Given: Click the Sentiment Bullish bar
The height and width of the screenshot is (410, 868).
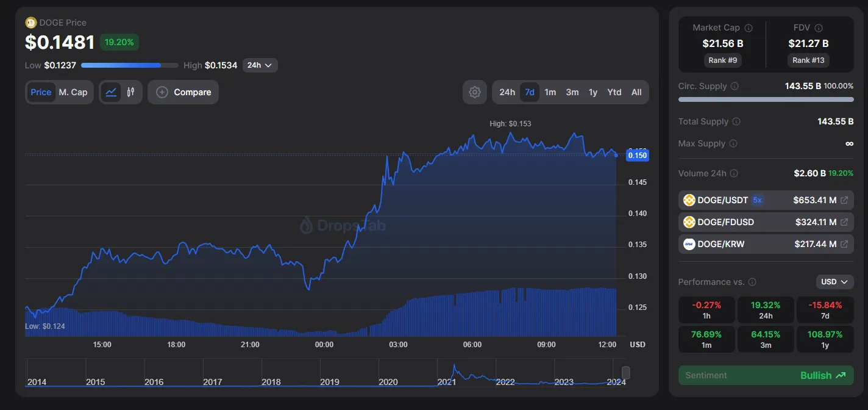Looking at the screenshot, I should point(766,375).
